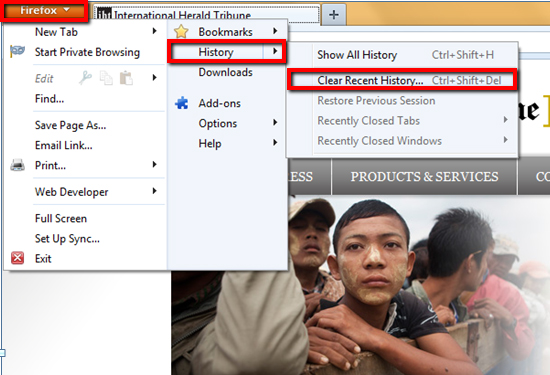
Task: Expand the Web Developer submenu arrow
Action: pyautogui.click(x=154, y=191)
